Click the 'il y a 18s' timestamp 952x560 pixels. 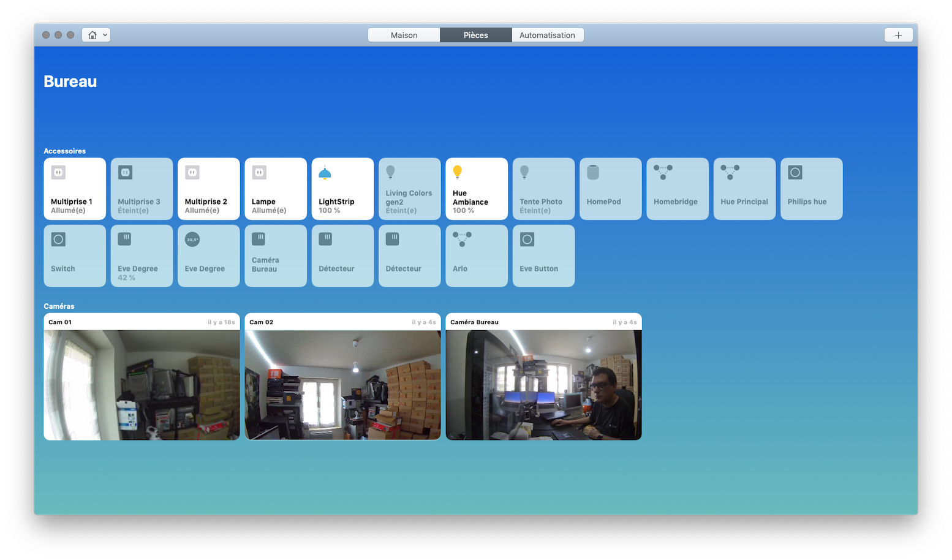(x=221, y=322)
